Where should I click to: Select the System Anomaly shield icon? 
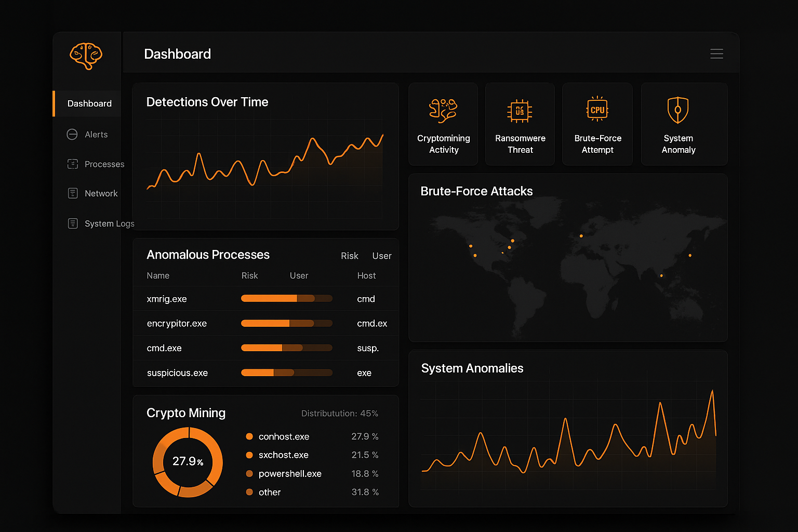(678, 109)
